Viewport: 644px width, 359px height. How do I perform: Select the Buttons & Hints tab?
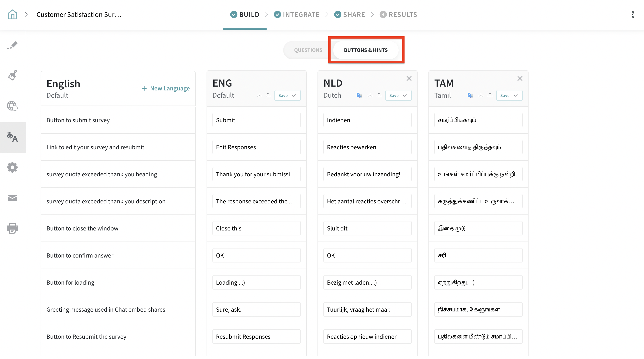pyautogui.click(x=366, y=50)
